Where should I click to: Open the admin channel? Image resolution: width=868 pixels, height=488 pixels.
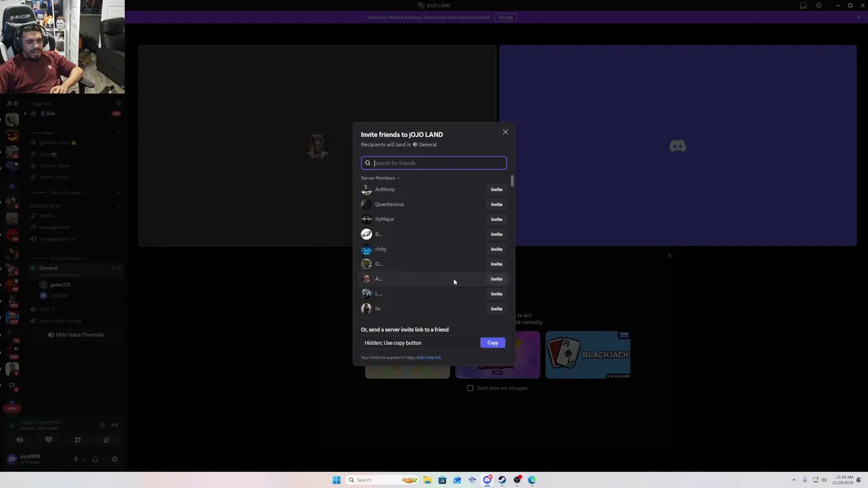(75, 216)
